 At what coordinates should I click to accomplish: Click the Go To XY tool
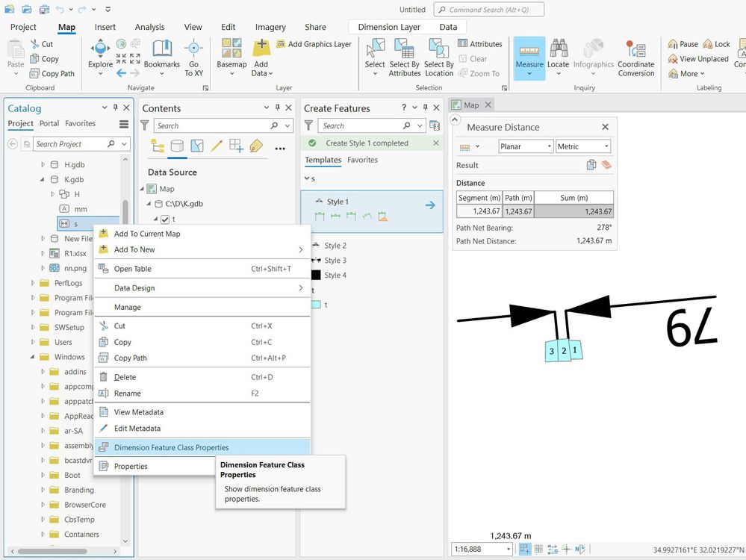(x=193, y=57)
